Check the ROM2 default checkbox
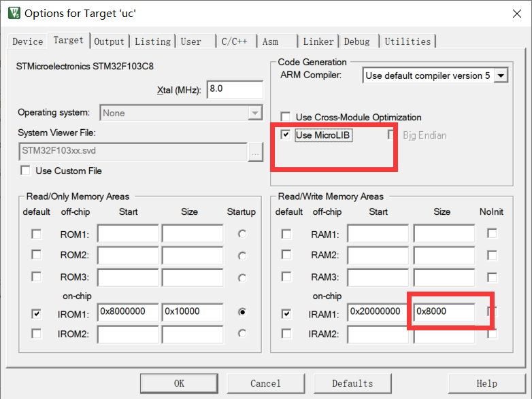Image resolution: width=532 pixels, height=399 pixels. tap(36, 255)
